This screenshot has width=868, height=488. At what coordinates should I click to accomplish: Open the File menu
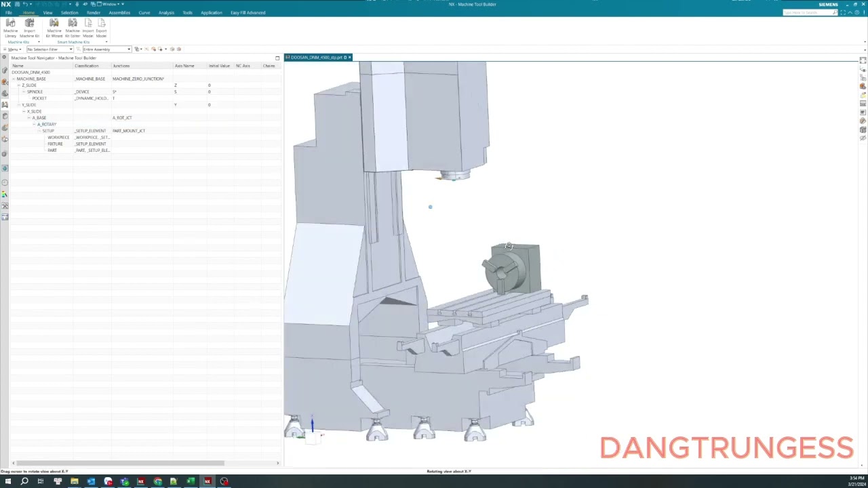pyautogui.click(x=8, y=13)
